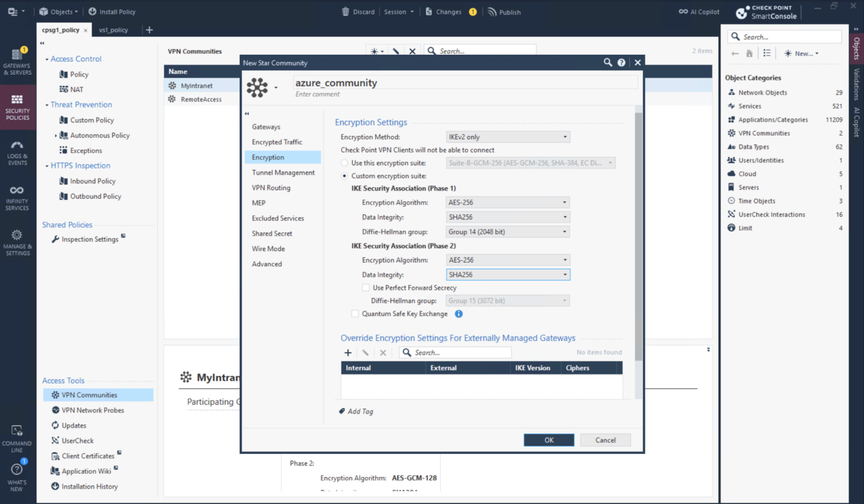Click the OK button

tap(549, 440)
